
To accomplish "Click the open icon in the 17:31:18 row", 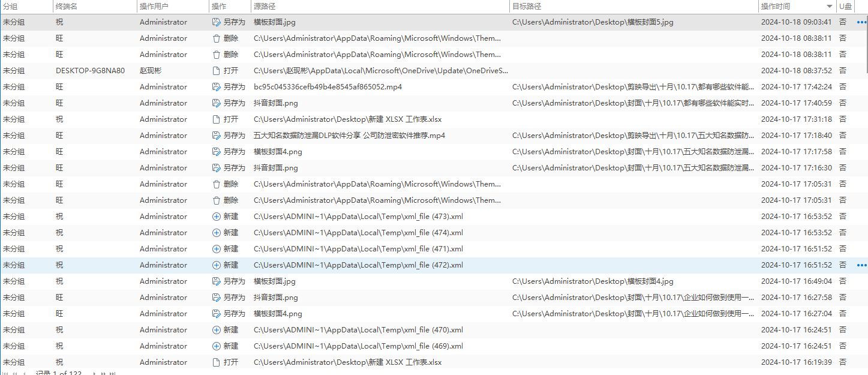I will click(x=217, y=119).
